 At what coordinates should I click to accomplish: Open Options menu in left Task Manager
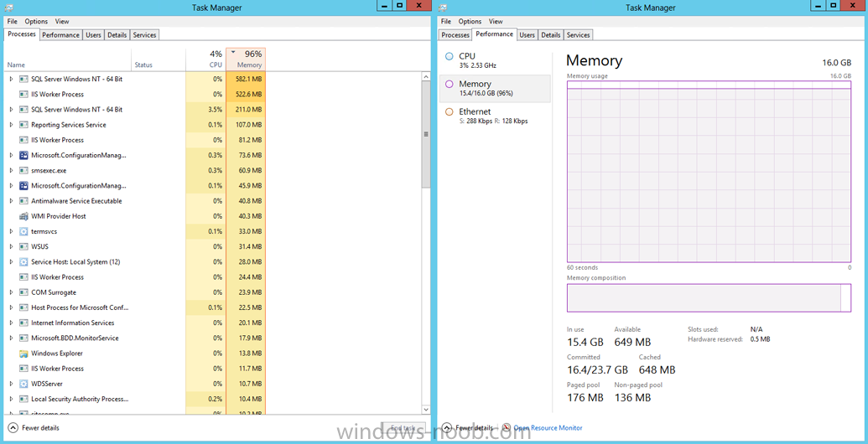(x=36, y=22)
